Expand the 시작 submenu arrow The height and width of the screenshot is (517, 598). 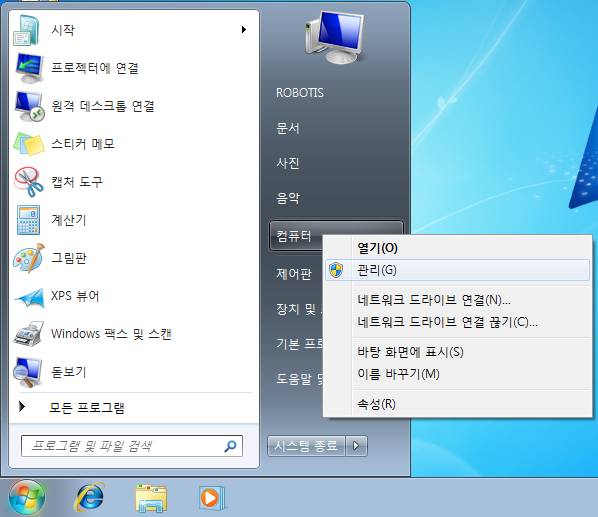click(x=244, y=29)
